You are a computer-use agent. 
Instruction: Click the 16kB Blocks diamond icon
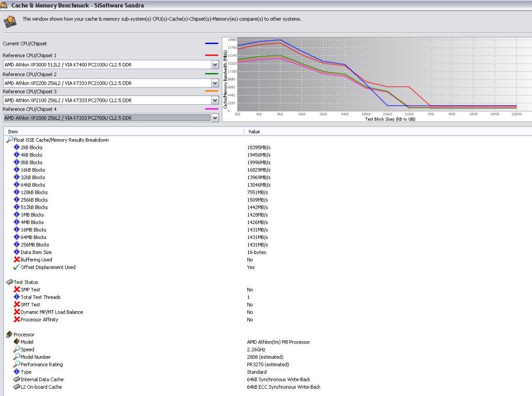click(x=16, y=170)
